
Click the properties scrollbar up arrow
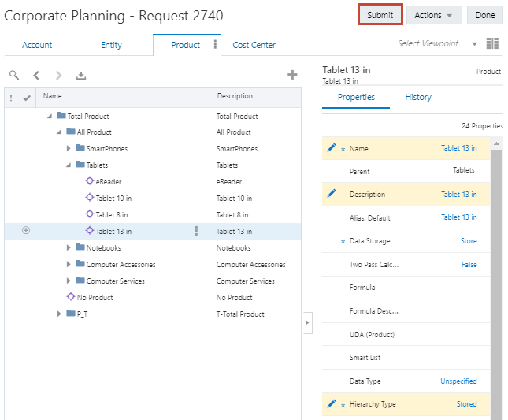coord(496,143)
